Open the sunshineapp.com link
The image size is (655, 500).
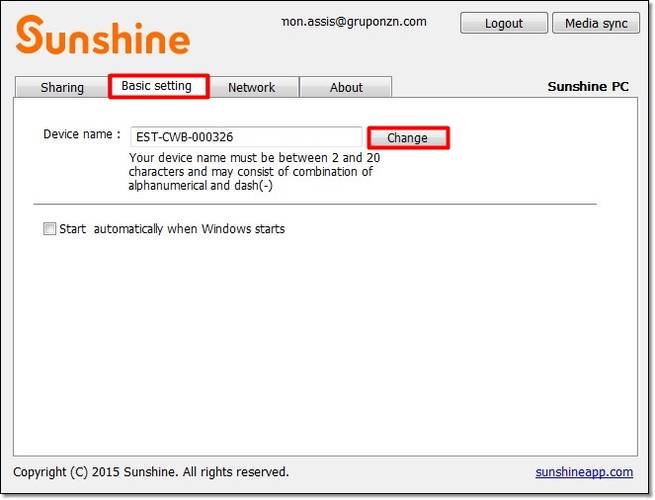[584, 472]
